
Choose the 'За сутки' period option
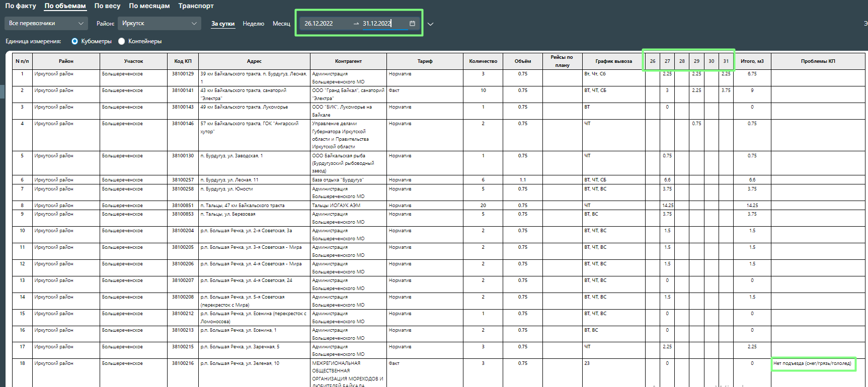(223, 24)
